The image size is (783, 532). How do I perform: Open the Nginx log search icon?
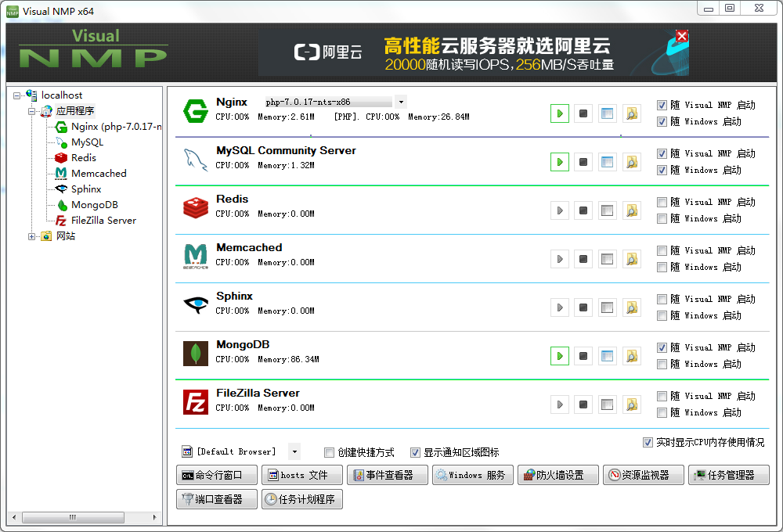632,113
